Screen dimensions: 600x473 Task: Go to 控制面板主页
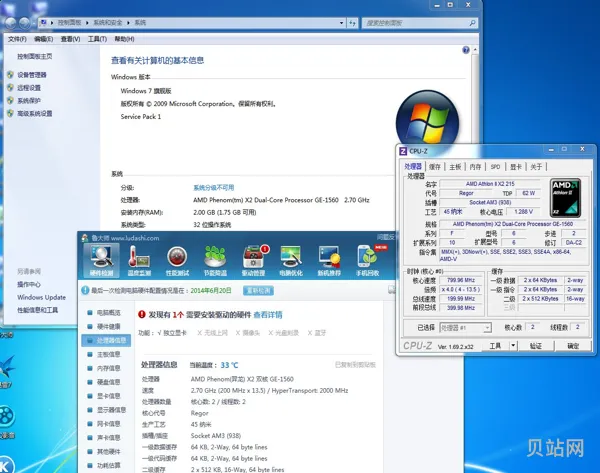point(34,56)
